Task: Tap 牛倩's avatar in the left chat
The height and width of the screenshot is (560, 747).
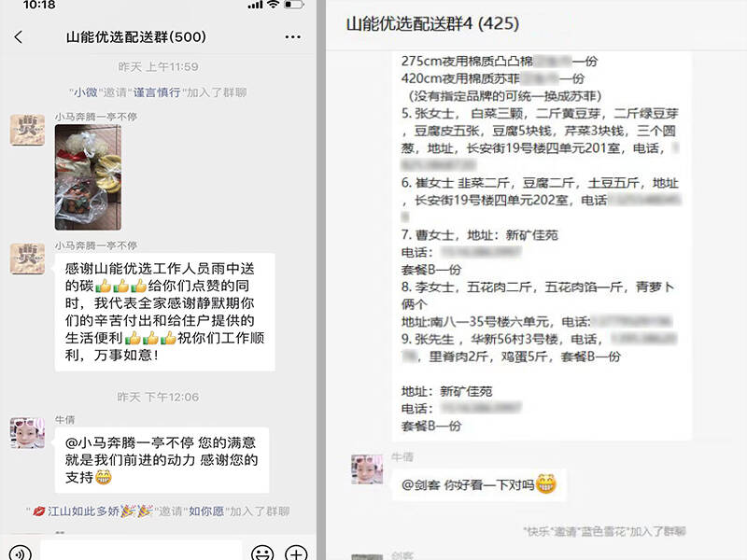Action: pos(28,433)
